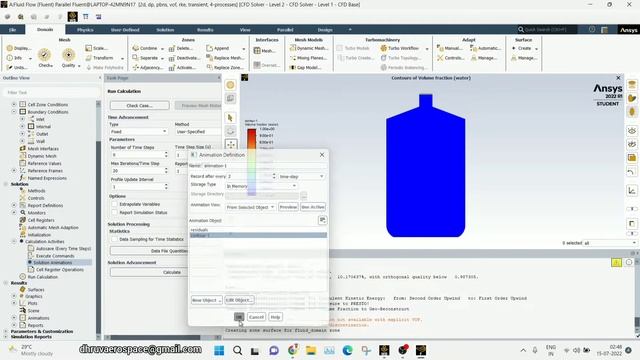640x360 pixels.
Task: Click the Adapt Manual icon
Action: (x=440, y=48)
